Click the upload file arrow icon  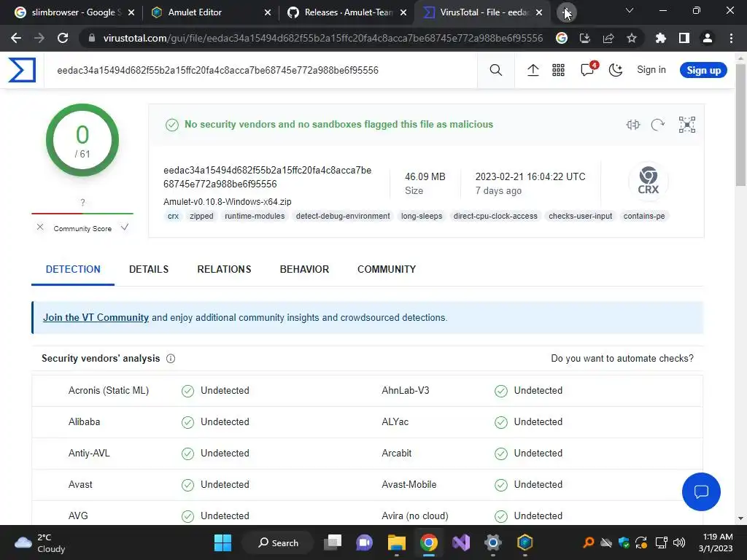(533, 70)
